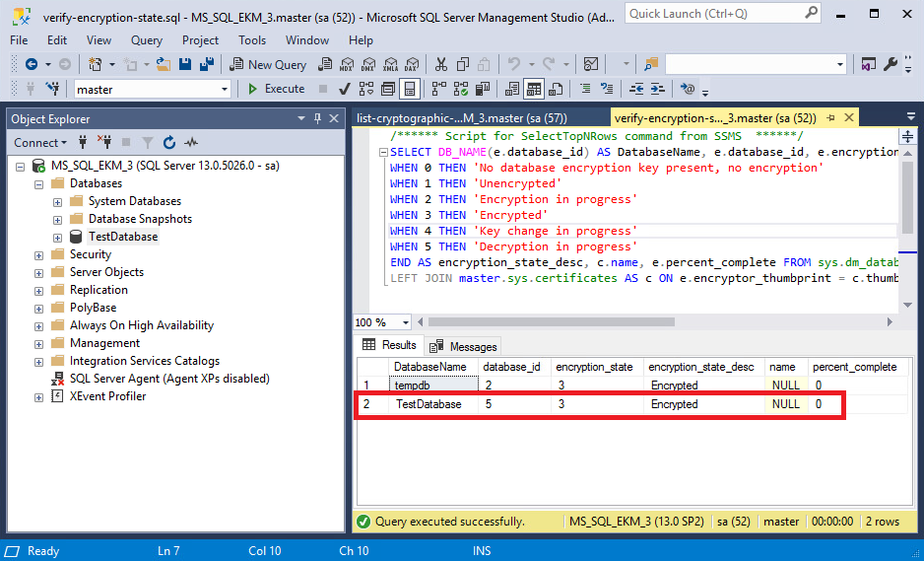Comment out the selected lines
The height and width of the screenshot is (561, 924).
click(x=585, y=89)
